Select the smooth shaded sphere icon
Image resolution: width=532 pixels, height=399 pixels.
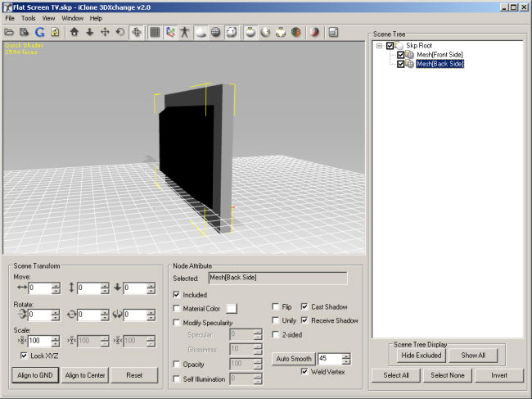(x=201, y=32)
